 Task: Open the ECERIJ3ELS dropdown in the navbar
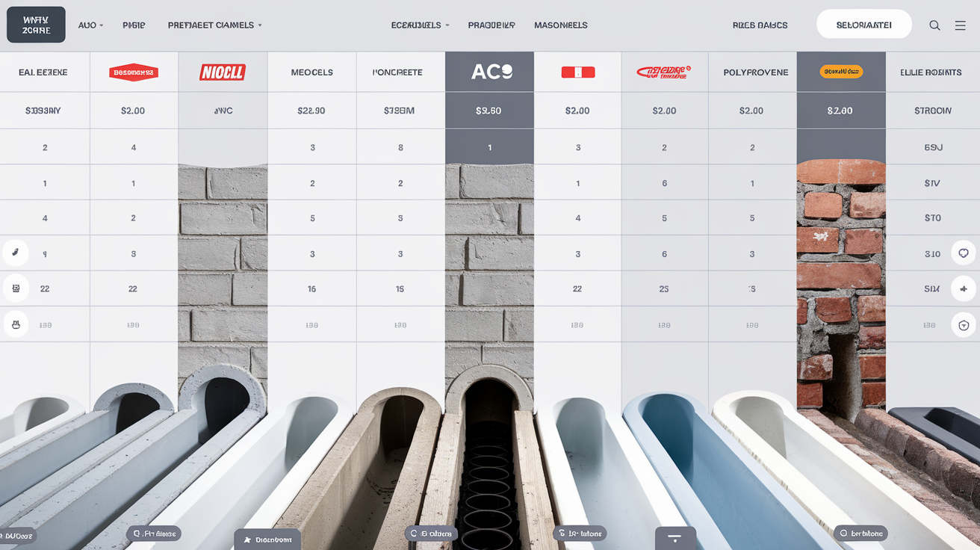coord(419,25)
